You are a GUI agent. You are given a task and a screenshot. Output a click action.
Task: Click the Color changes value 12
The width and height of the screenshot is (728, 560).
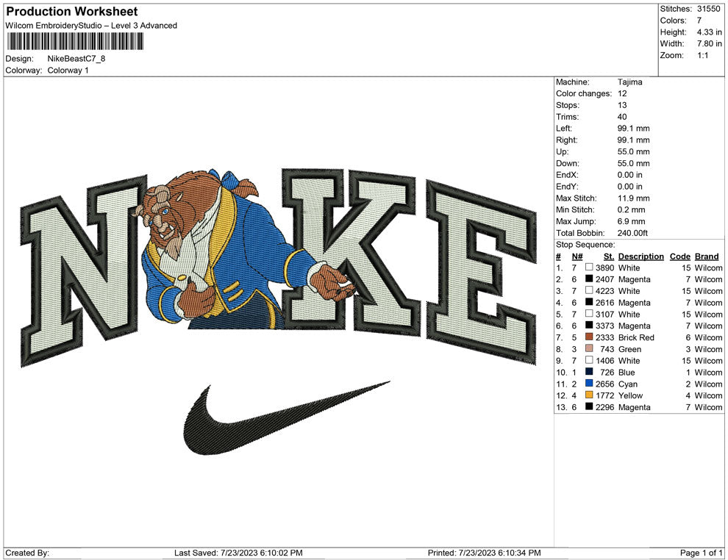click(622, 93)
